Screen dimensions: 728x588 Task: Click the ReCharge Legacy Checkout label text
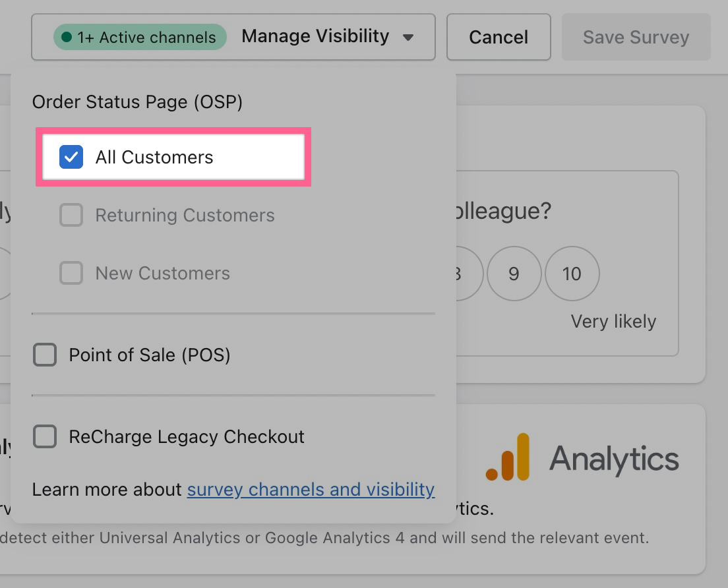coord(187,436)
